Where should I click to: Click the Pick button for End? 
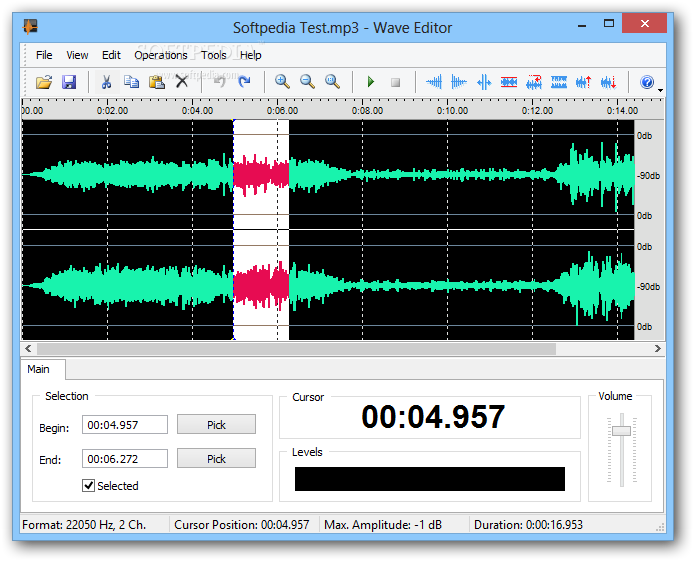click(216, 459)
